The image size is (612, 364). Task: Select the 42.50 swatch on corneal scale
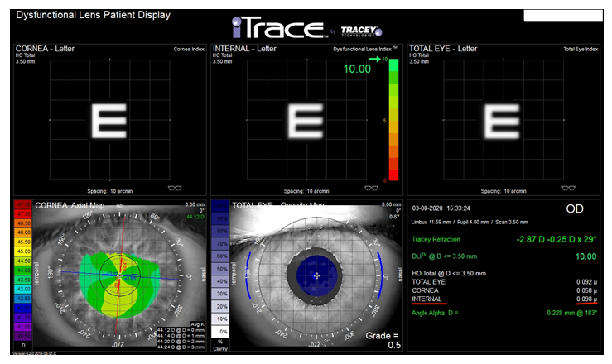[x=23, y=299]
